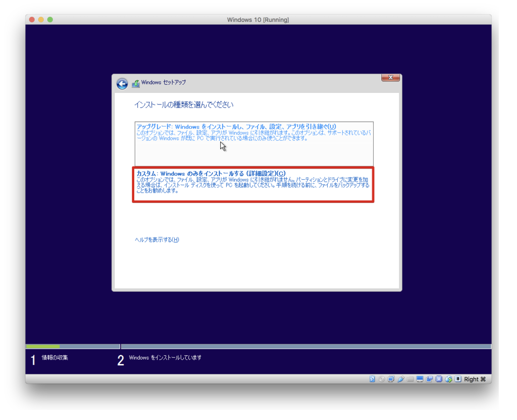Image resolution: width=517 pixels, height=420 pixels.
Task: Click the macOS yellow minimize button
Action: 41,20
